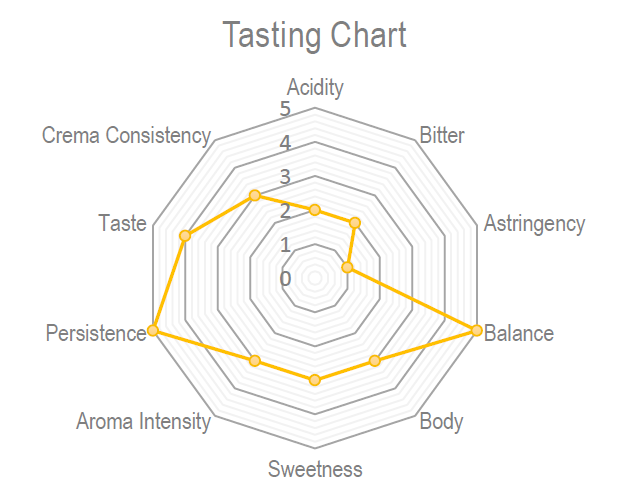
Task: Select the Sweetness data point marker
Action: [315, 379]
